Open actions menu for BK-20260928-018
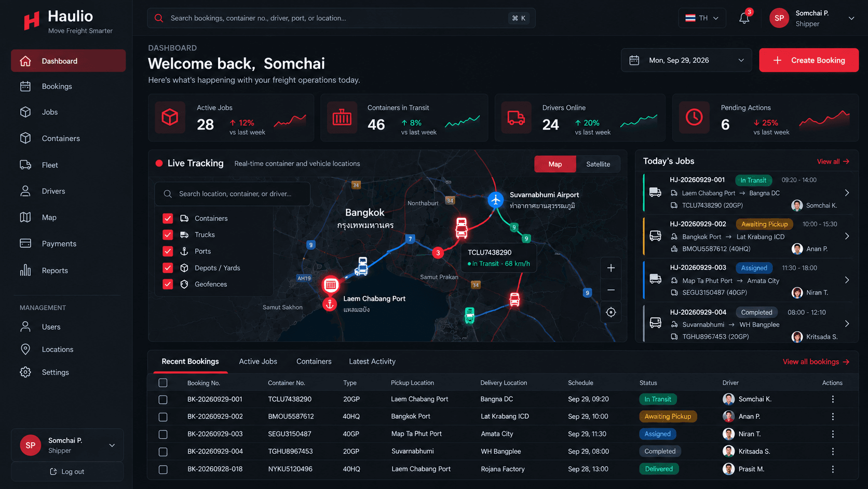 pos(833,469)
